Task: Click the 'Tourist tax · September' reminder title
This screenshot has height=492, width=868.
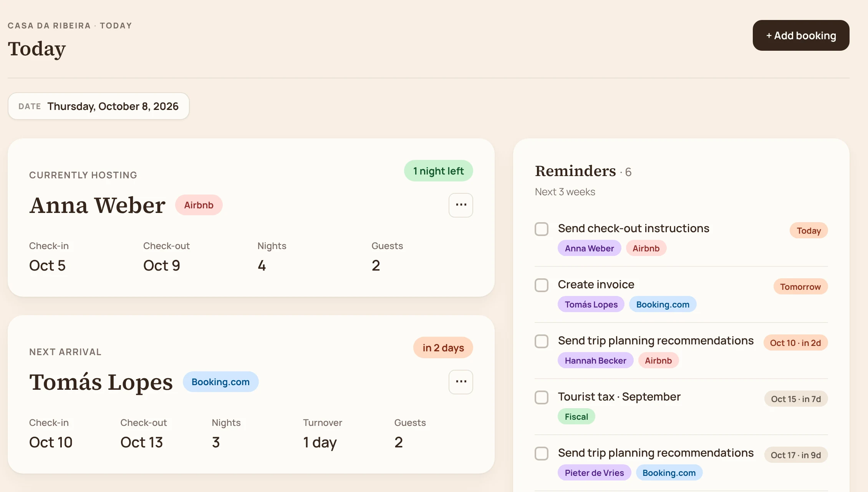Action: pos(619,397)
